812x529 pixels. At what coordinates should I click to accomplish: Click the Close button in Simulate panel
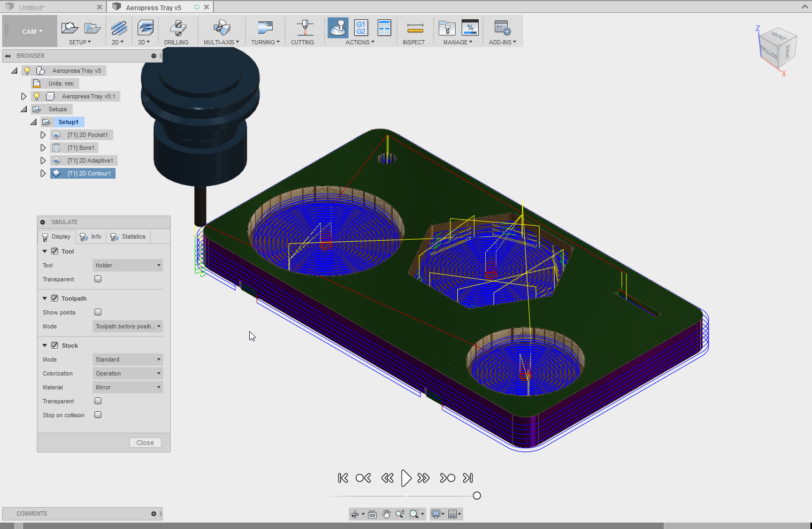coord(145,443)
